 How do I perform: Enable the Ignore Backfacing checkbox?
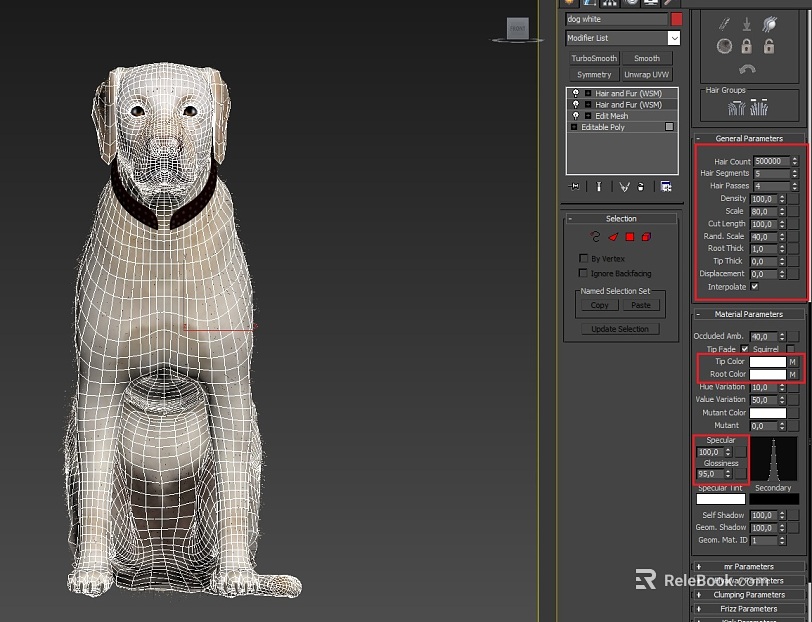[583, 273]
